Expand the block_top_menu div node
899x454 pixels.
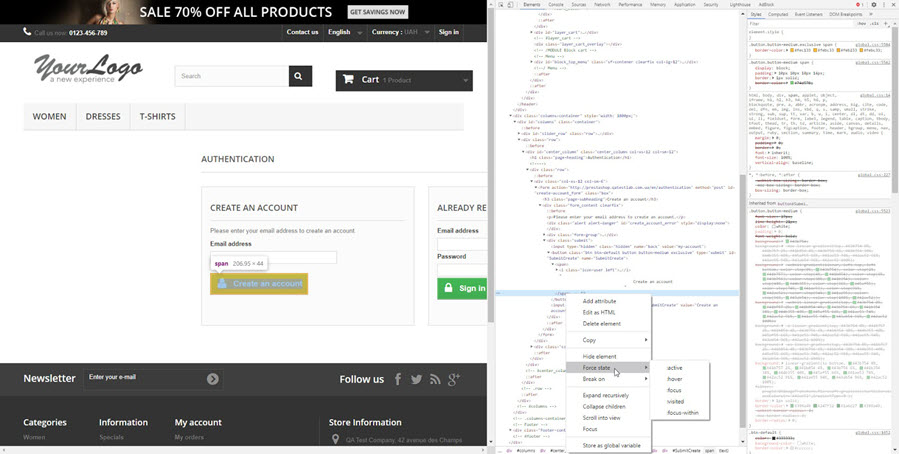(x=531, y=62)
